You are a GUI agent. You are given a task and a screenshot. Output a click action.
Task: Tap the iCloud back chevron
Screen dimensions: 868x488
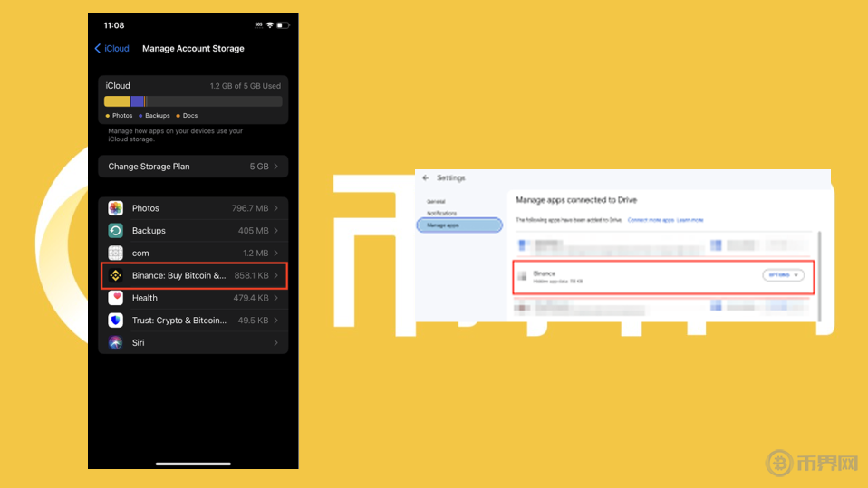click(98, 49)
